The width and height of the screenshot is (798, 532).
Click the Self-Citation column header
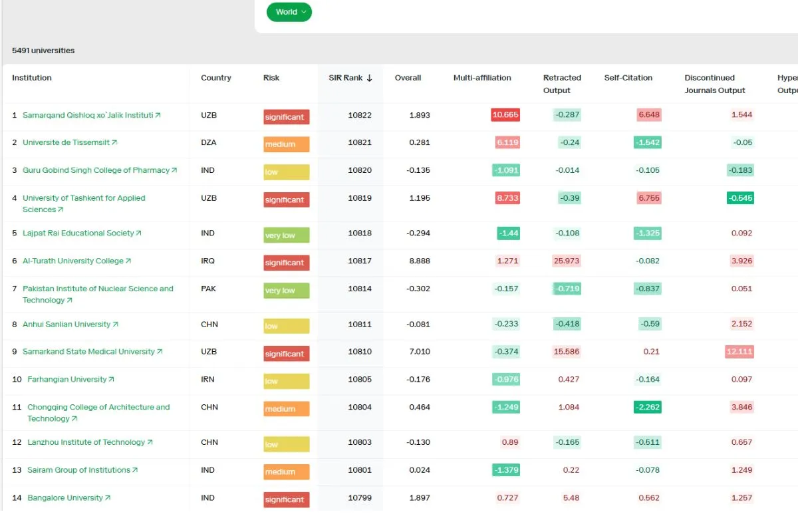pyautogui.click(x=628, y=78)
